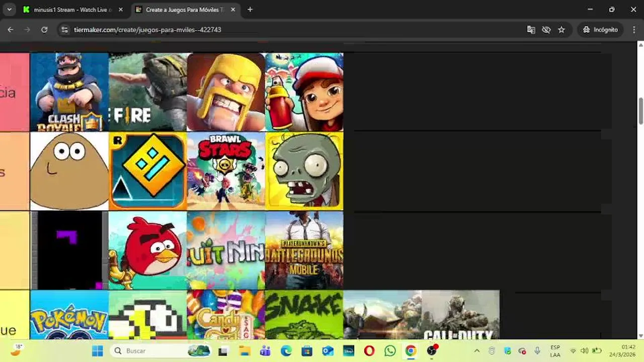This screenshot has width=644, height=362.
Task: Select the Candy Crush Saga tile
Action: pos(226,315)
